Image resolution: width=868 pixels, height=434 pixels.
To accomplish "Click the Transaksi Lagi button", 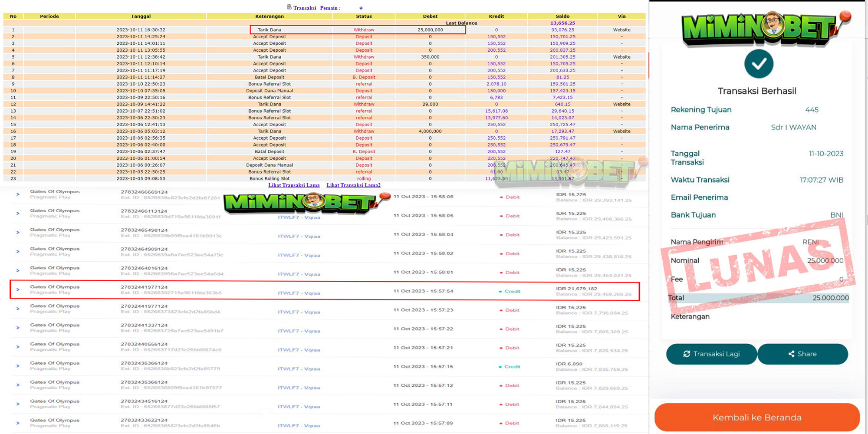I will pos(711,354).
